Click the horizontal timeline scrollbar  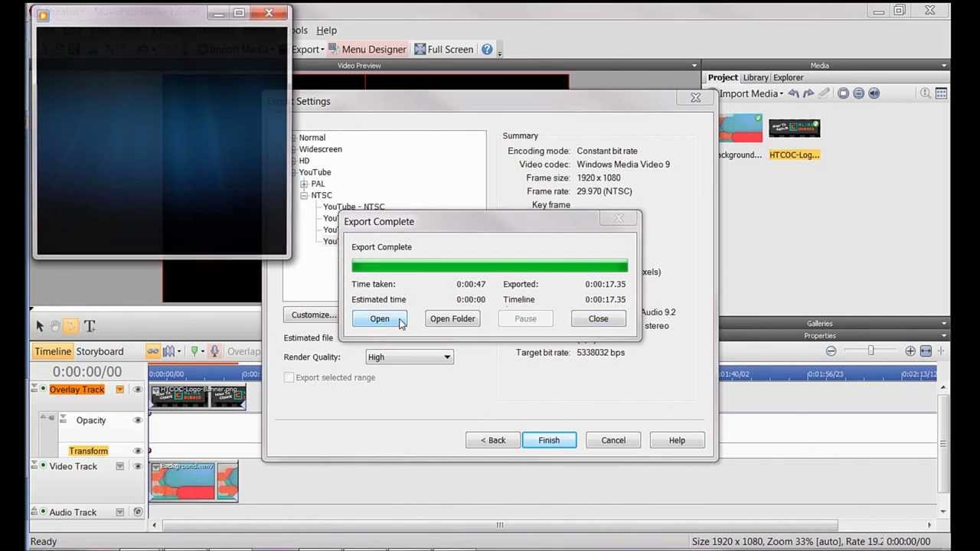click(x=499, y=525)
